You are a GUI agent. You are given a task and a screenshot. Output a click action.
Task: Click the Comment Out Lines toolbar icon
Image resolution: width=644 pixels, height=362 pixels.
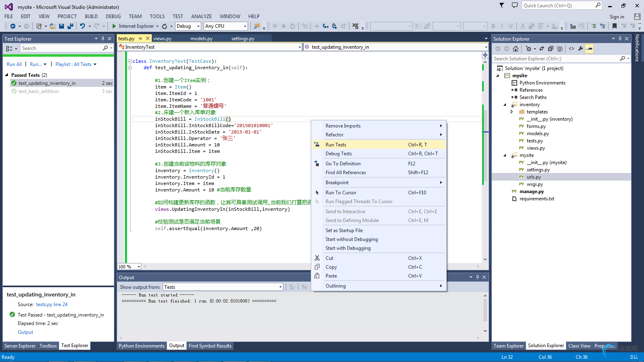pos(594,26)
